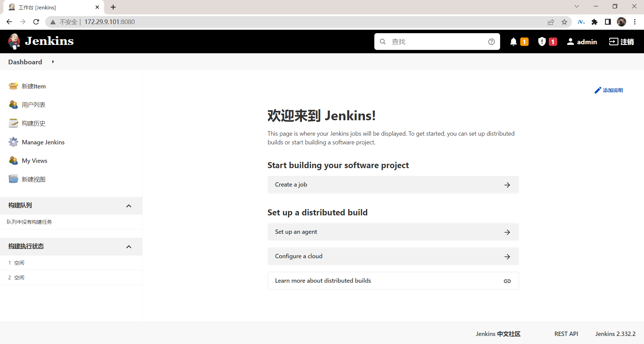Click executor row 2 空闲
The image size is (644, 344).
coord(71,278)
